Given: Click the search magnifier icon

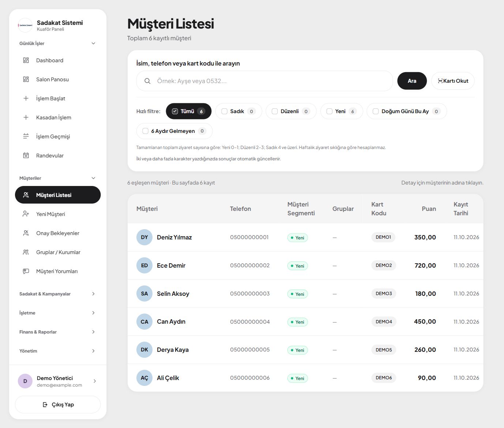Looking at the screenshot, I should (147, 81).
